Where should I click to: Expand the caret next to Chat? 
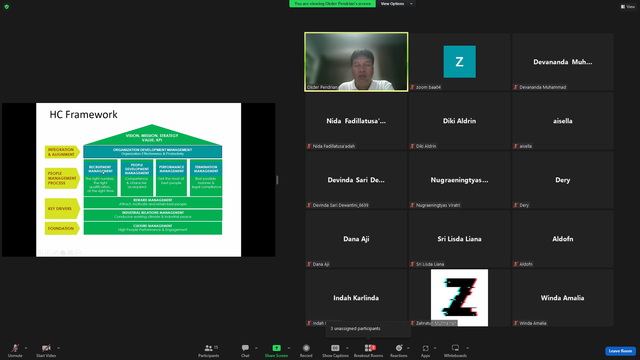[x=256, y=348]
